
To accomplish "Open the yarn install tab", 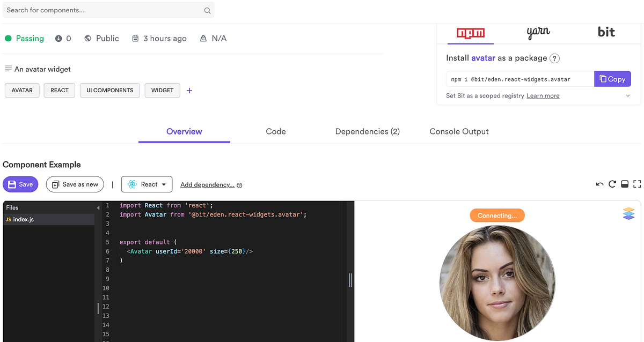I will point(538,32).
